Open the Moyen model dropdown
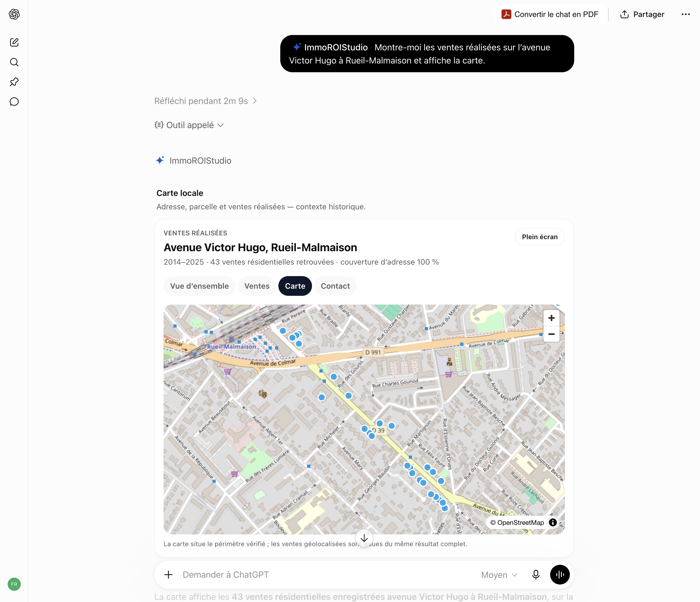Viewport: 700px width, 602px height. (x=499, y=575)
